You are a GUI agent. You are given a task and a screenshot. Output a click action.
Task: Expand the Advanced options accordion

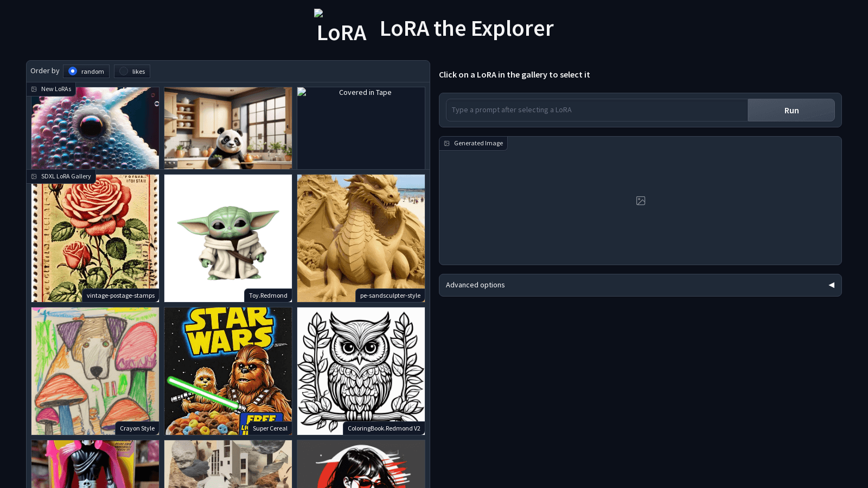[640, 285]
